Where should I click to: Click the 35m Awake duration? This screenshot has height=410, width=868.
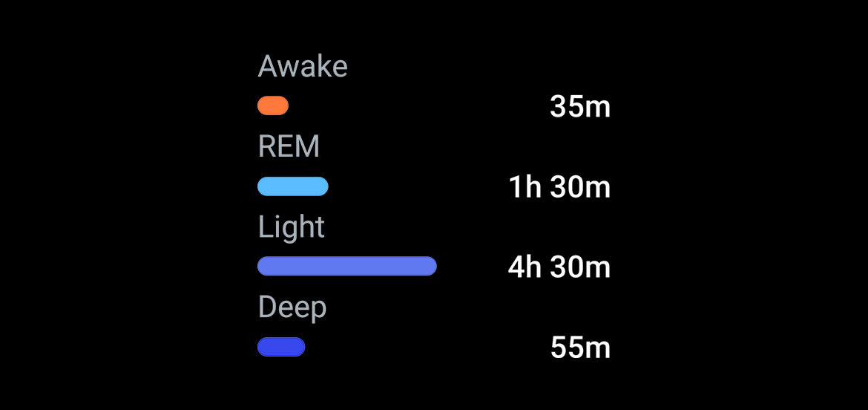(x=580, y=107)
